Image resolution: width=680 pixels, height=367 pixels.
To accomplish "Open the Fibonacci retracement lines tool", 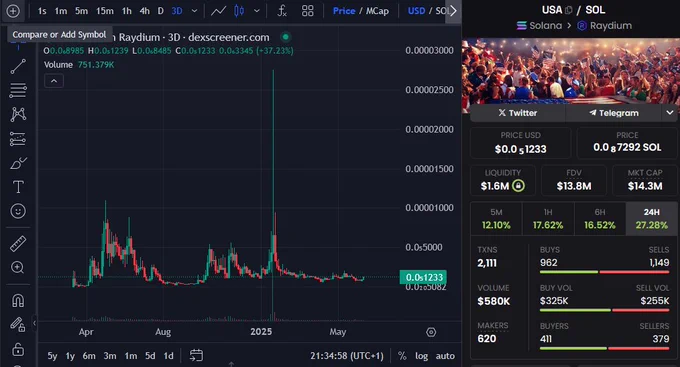I will point(18,90).
